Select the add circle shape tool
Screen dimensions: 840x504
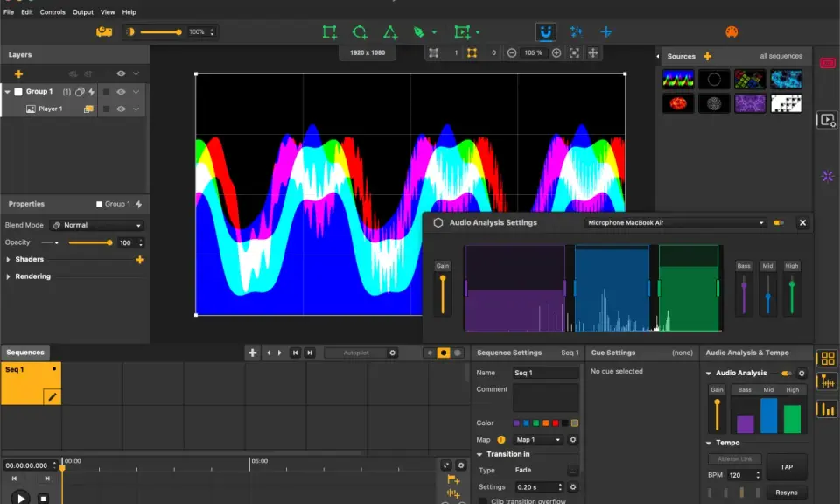tap(360, 32)
